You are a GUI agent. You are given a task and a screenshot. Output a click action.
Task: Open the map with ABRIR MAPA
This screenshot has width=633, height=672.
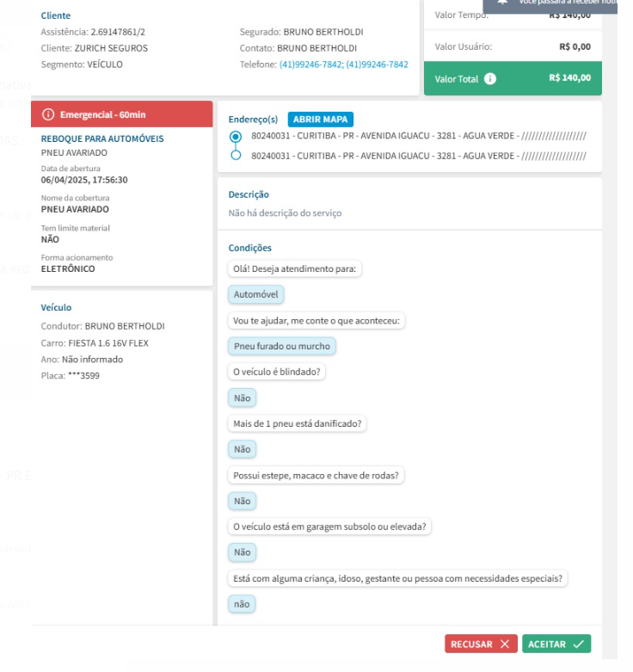(319, 120)
